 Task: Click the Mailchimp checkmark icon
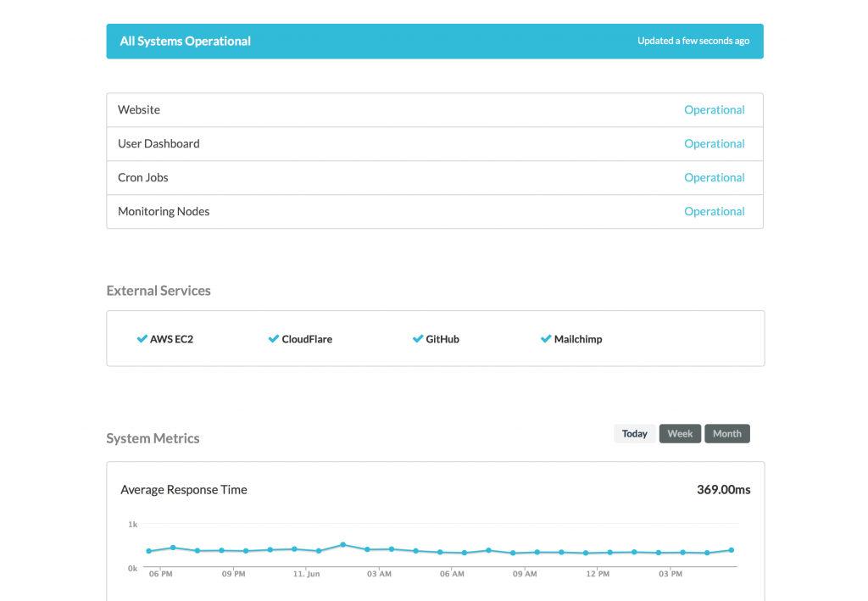click(546, 339)
